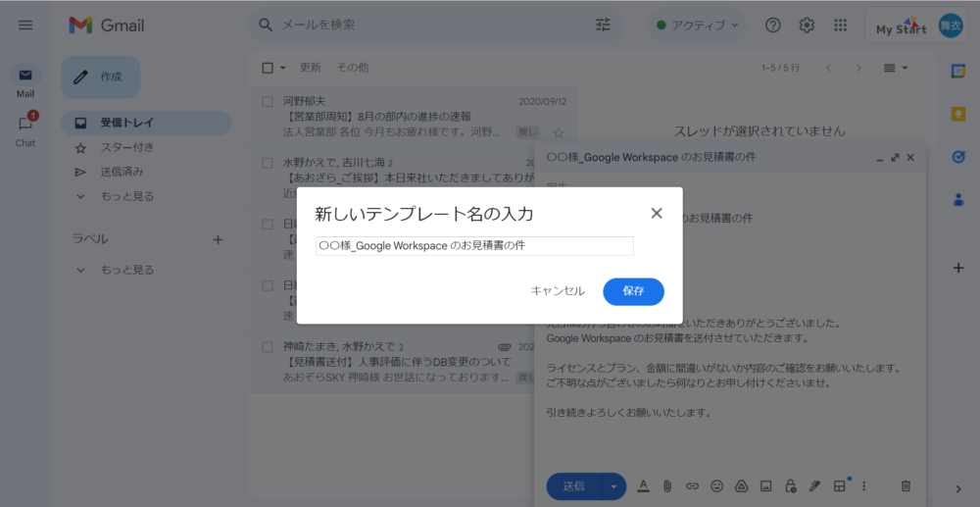Save the new template with 保存

pos(633,291)
